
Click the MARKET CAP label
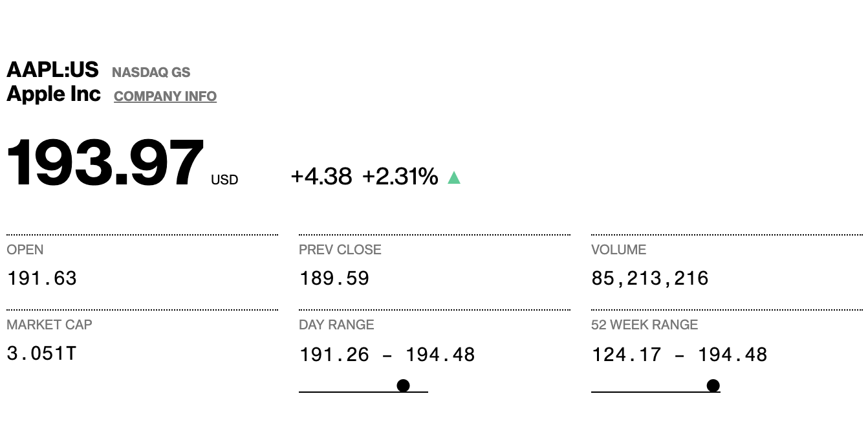(x=49, y=325)
